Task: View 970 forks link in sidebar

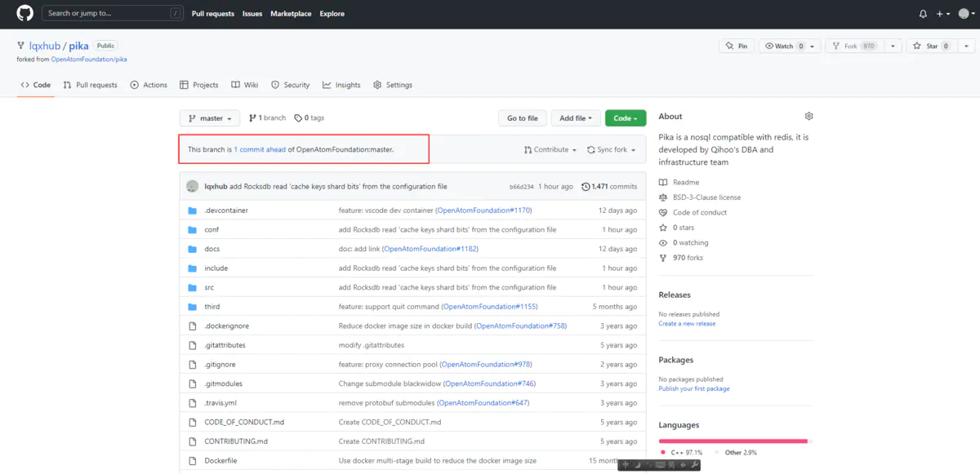Action: tap(681, 258)
